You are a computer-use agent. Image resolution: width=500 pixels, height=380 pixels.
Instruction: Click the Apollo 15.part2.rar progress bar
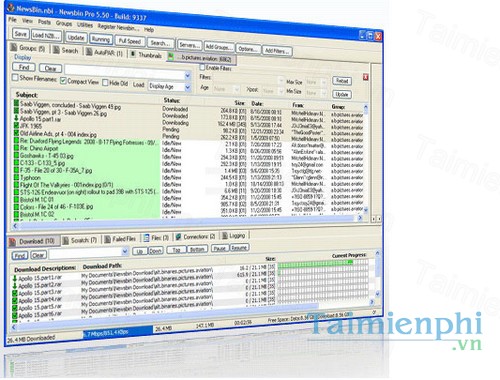tap(323, 271)
